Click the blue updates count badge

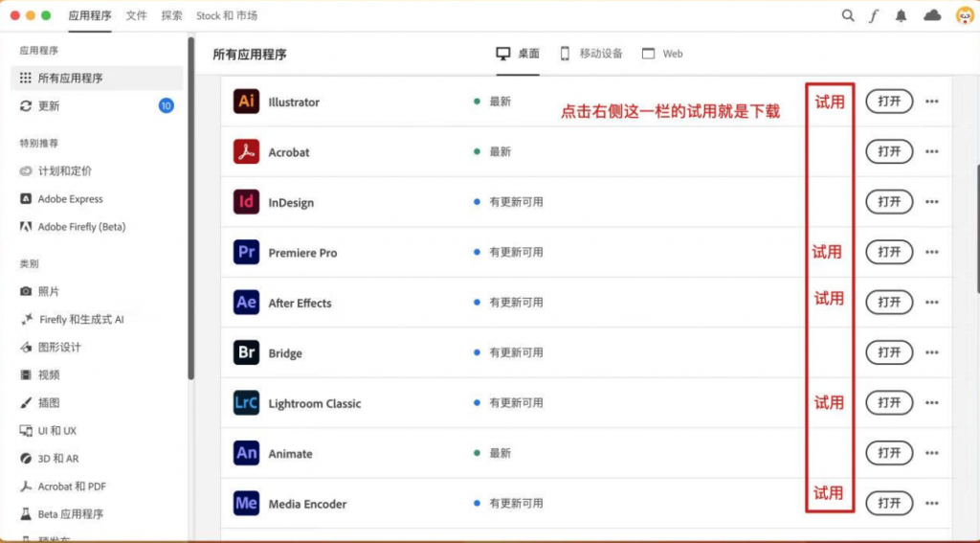(167, 105)
